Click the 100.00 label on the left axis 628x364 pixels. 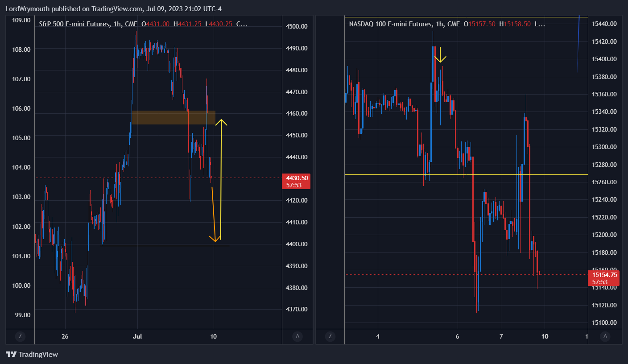(21, 285)
